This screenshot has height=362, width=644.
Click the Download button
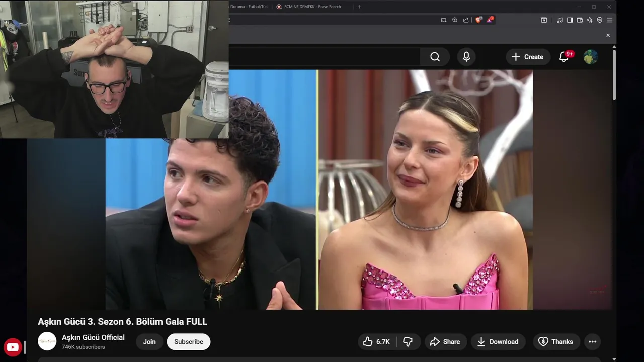click(498, 342)
